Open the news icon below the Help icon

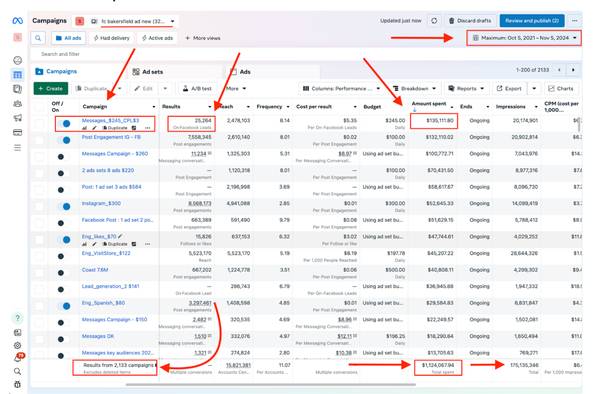point(18,332)
